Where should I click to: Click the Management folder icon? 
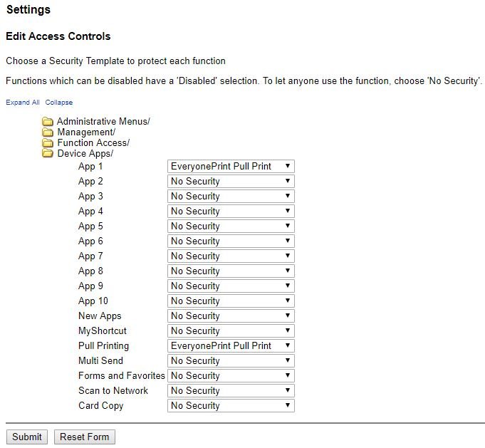(x=48, y=132)
